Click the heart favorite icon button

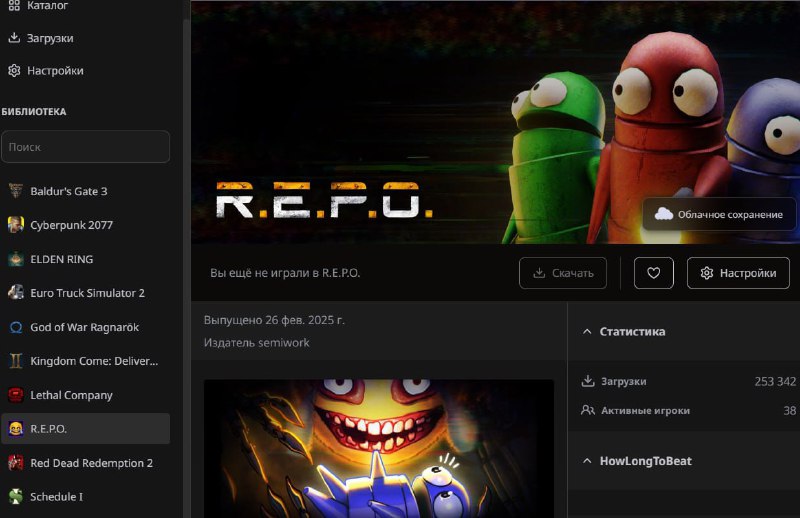click(x=653, y=273)
